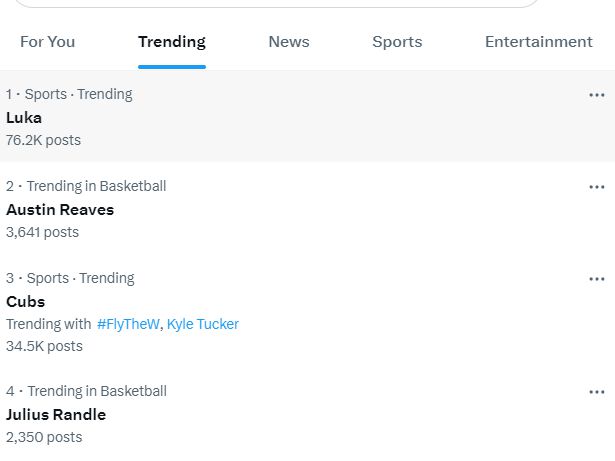
Task: Open the #FlyTheW hashtag link
Action: click(x=128, y=324)
